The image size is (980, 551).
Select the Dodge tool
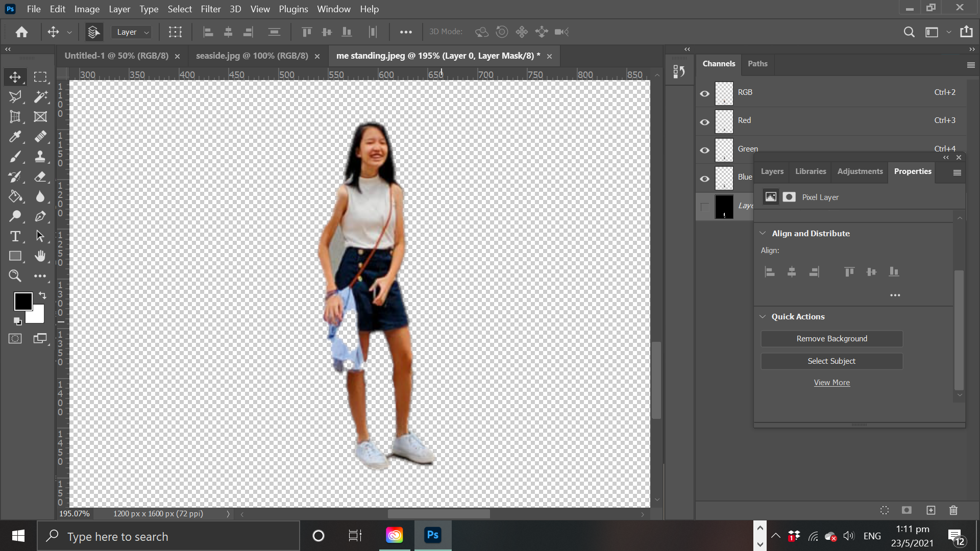coord(15,216)
